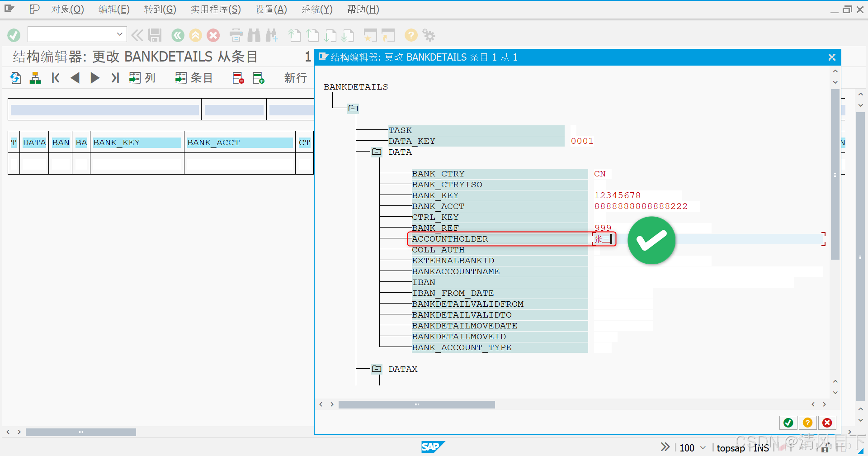Click the BANK_ACCT value 8888888888888222
This screenshot has height=456, width=868.
click(x=641, y=206)
